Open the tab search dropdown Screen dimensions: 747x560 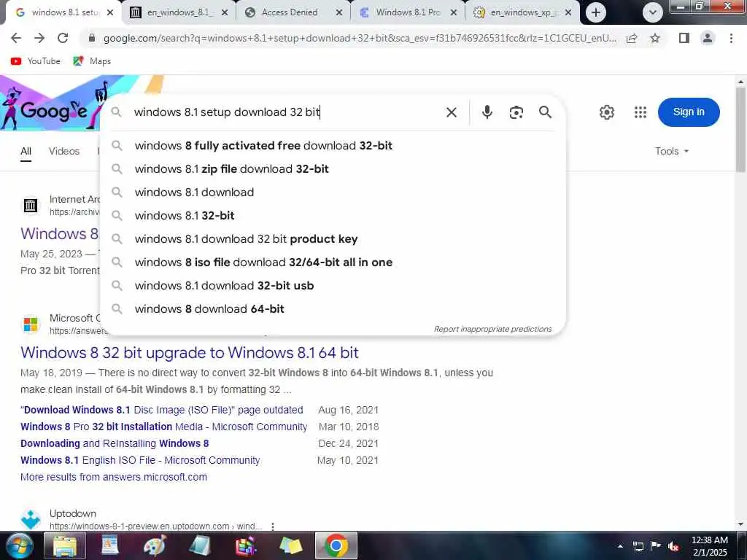(653, 12)
